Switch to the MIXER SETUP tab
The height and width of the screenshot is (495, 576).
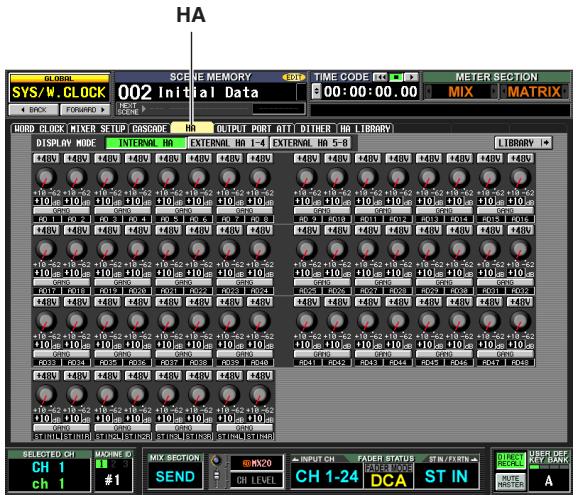98,129
